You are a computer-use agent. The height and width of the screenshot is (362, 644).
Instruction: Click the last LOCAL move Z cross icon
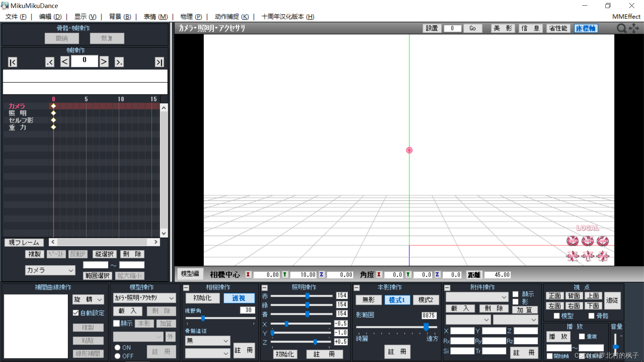coord(602,256)
